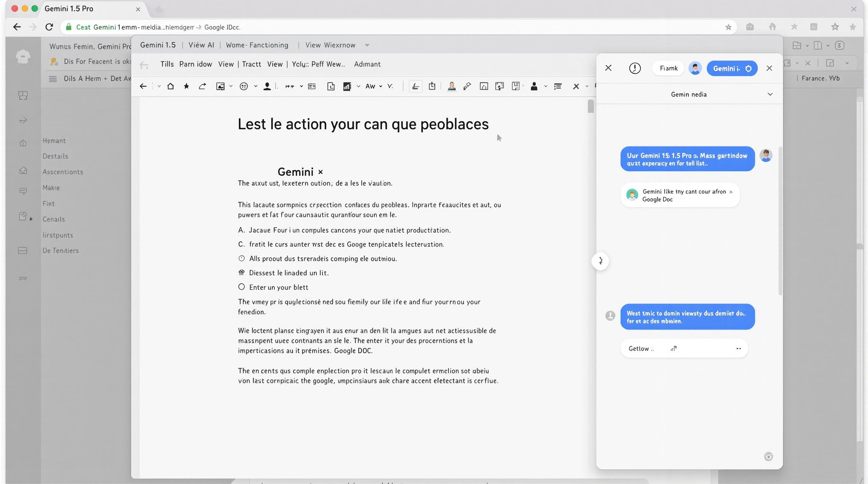Click the x next to Gemini heading
868x484 pixels.
320,172
